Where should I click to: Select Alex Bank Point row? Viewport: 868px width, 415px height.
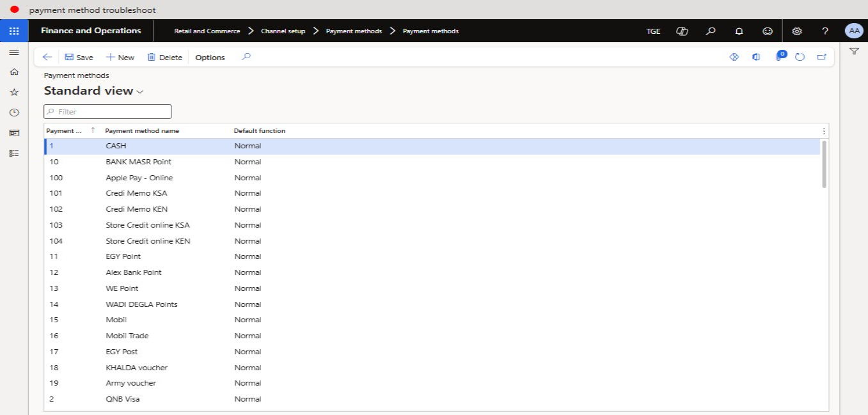pos(432,272)
